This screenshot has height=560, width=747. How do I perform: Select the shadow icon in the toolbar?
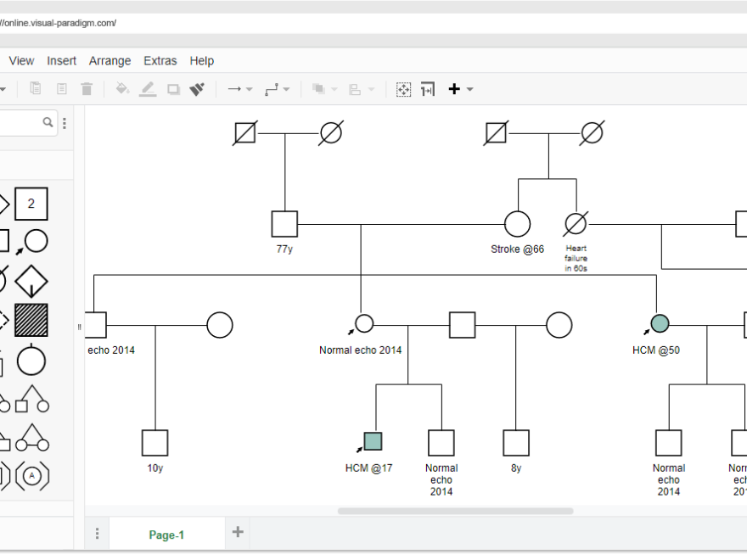point(172,88)
